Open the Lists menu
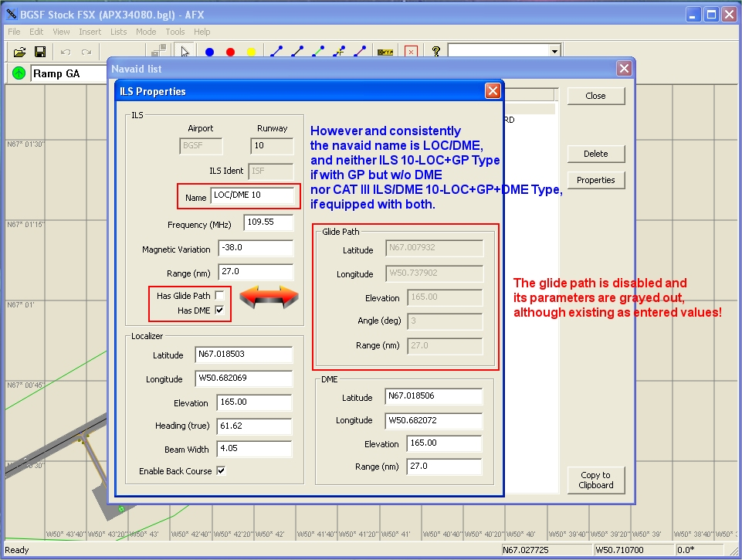 [x=119, y=32]
